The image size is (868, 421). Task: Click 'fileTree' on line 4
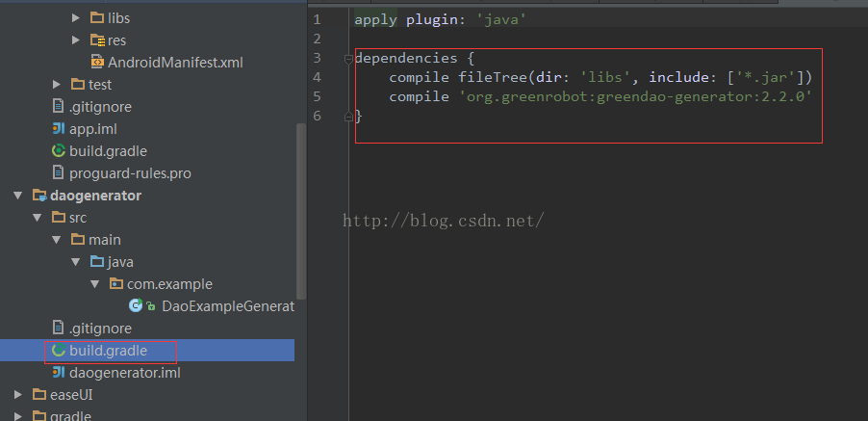click(x=492, y=77)
